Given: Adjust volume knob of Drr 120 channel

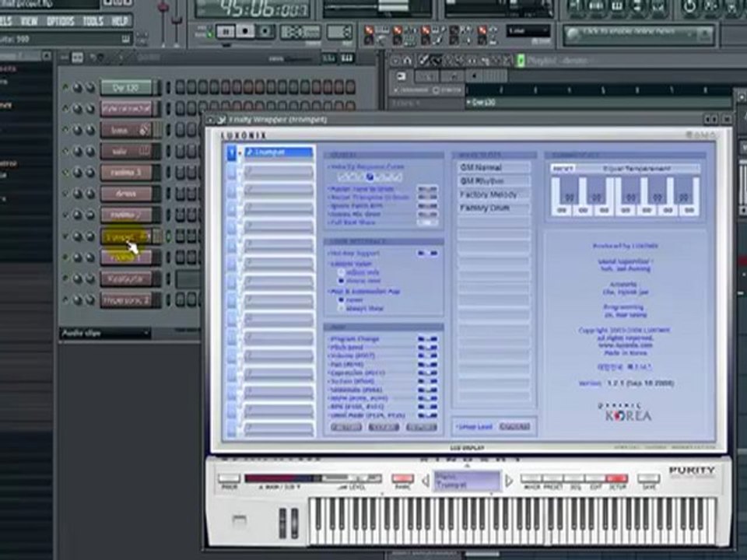Looking at the screenshot, I should click(89, 88).
